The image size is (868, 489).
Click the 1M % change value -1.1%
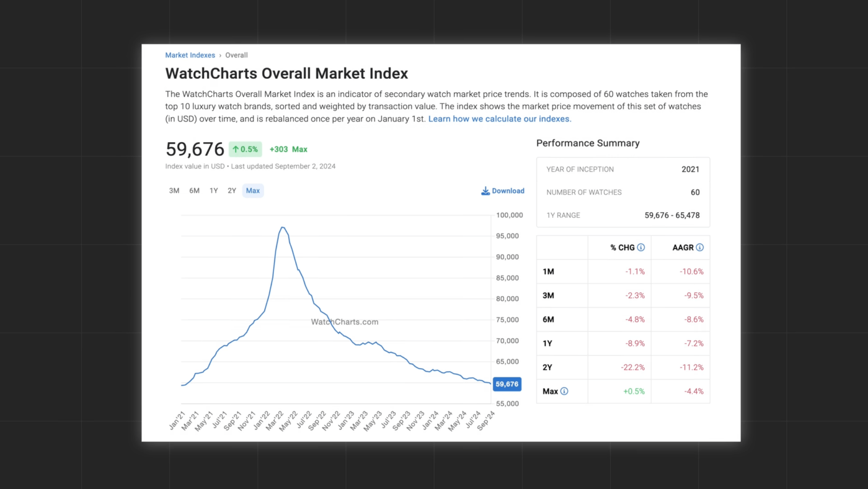pos(635,272)
